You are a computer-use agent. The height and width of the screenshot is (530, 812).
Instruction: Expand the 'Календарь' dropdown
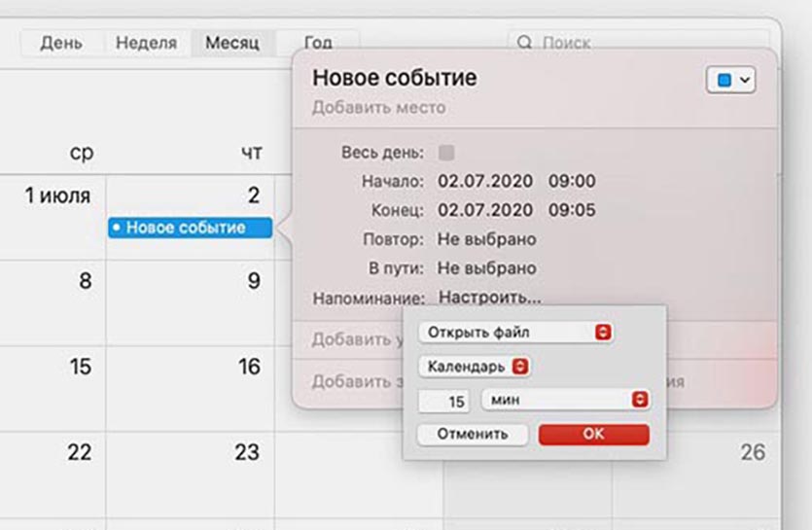[x=474, y=367]
